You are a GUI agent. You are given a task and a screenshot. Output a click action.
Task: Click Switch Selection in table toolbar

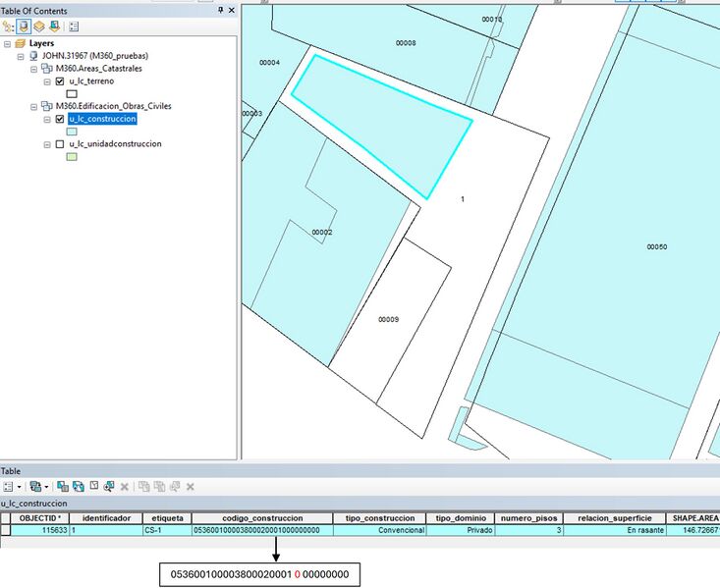pos(79,487)
